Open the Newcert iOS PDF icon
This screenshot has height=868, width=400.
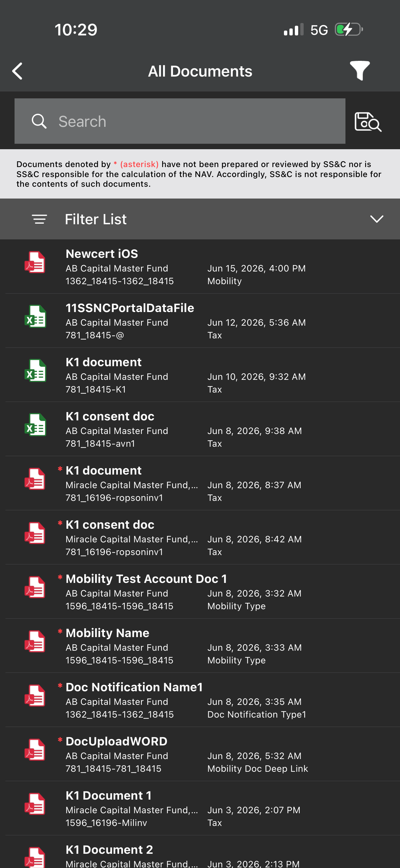click(35, 262)
